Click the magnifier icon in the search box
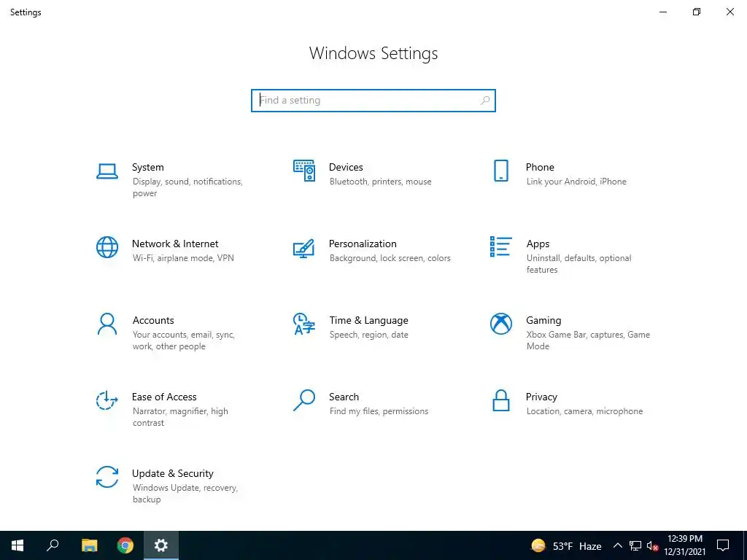Screen dimensions: 747x560 coord(485,101)
